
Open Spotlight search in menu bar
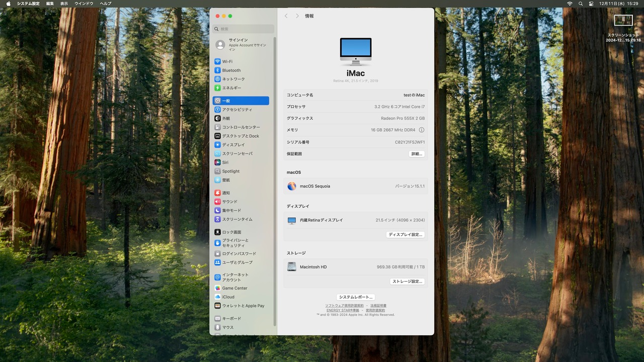(x=581, y=4)
